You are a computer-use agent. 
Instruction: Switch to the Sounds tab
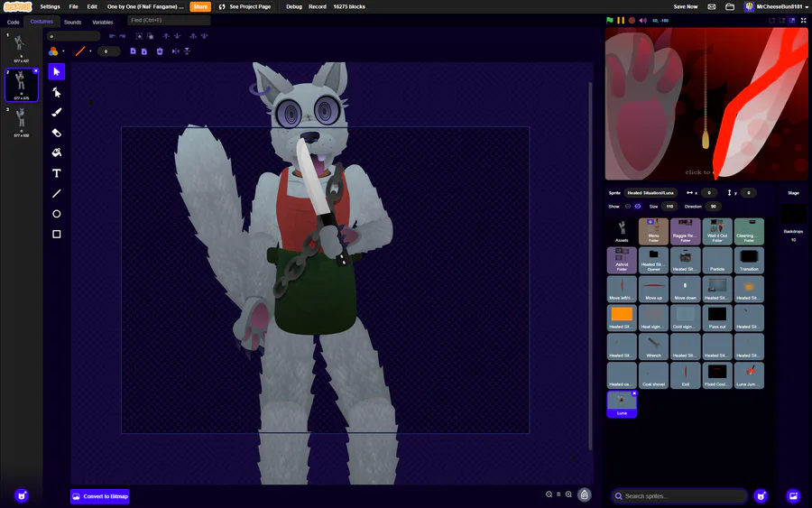tap(72, 23)
